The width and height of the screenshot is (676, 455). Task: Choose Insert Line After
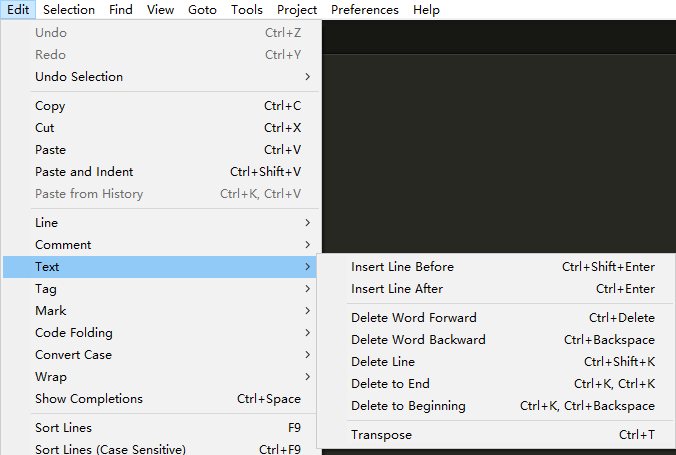pyautogui.click(x=496, y=289)
